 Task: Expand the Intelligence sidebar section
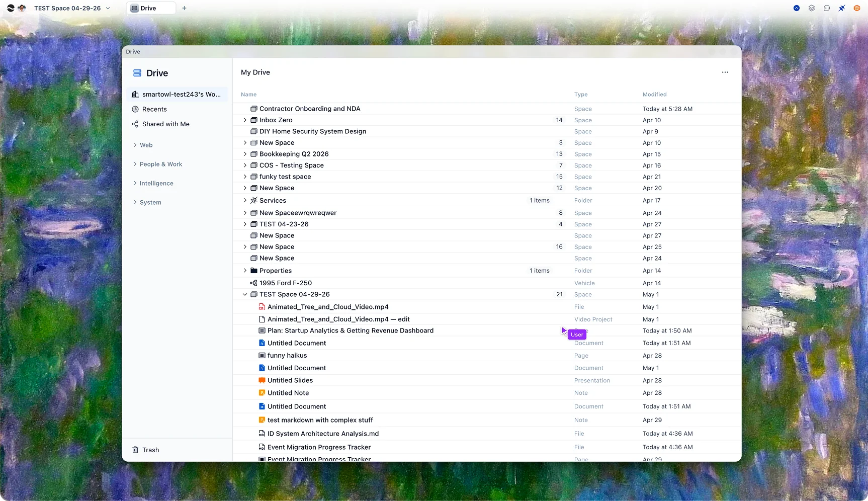[x=135, y=183]
